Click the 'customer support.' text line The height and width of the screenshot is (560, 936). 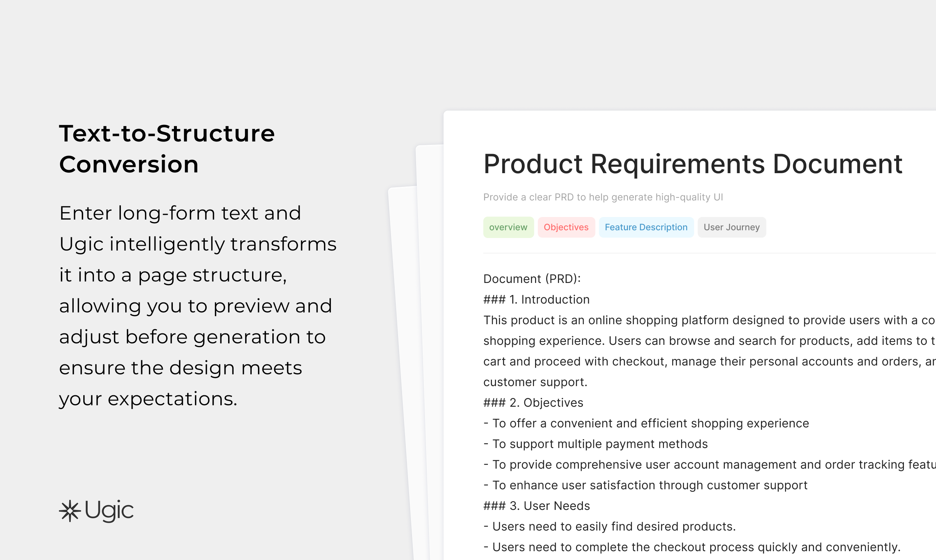pyautogui.click(x=535, y=382)
